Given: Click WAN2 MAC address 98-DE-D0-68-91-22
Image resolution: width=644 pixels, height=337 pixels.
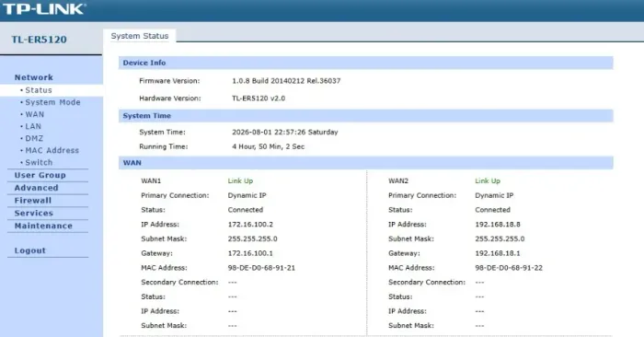Looking at the screenshot, I should [509, 268].
